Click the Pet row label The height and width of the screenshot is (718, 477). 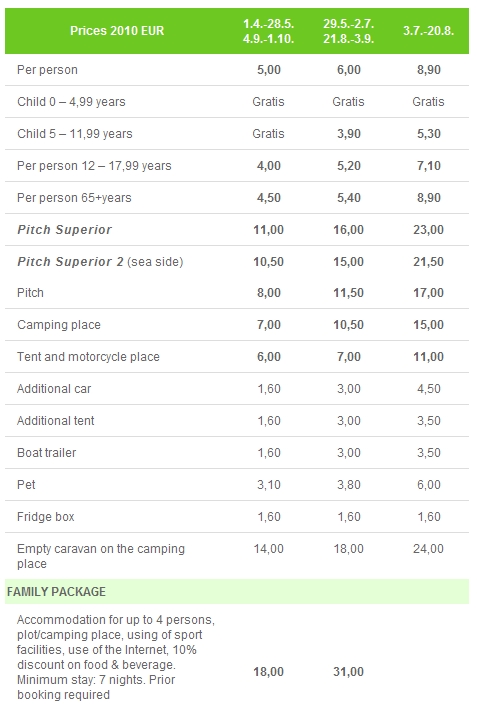coord(26,485)
